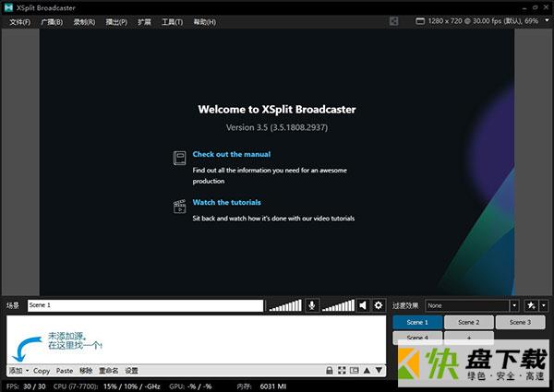
Task: Click the XSplit Broadcaster title icon
Action: coord(8,7)
